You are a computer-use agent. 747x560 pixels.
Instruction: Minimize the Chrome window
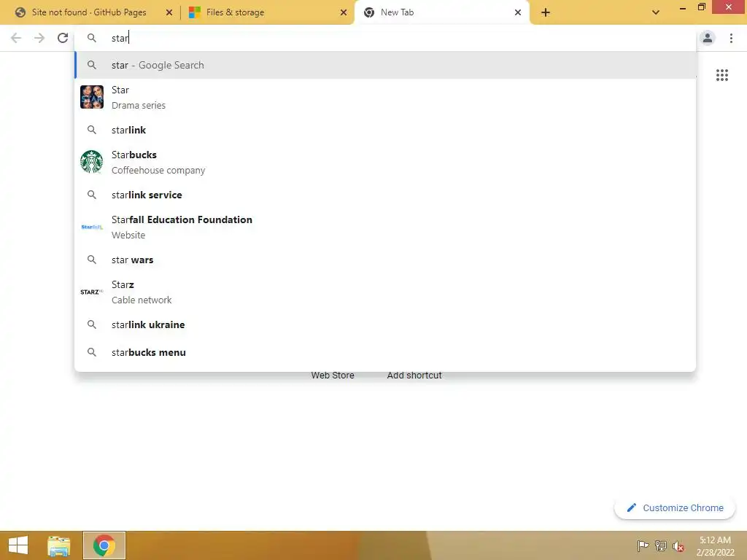[682, 7]
